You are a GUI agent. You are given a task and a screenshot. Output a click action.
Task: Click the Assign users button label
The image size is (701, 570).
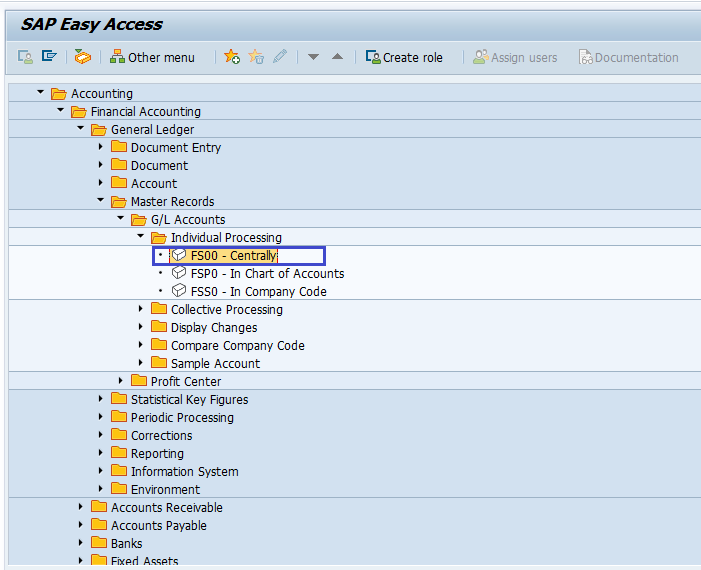coord(524,58)
